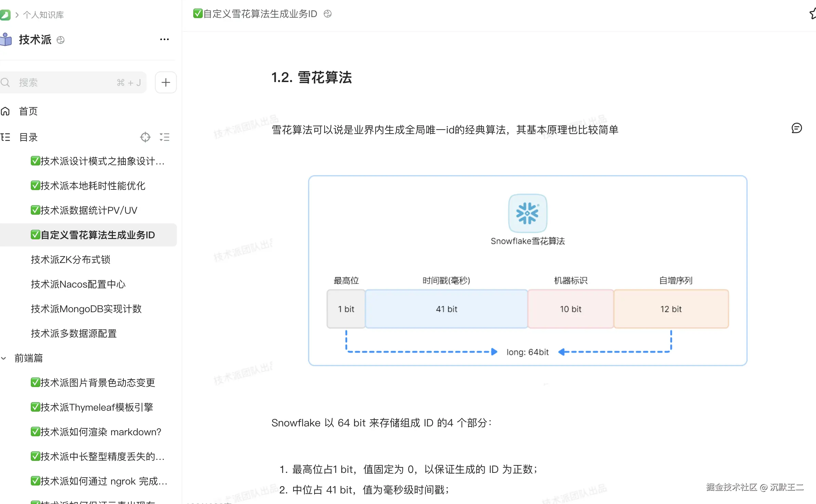Open the comments bubble icon on the right

[x=797, y=128]
